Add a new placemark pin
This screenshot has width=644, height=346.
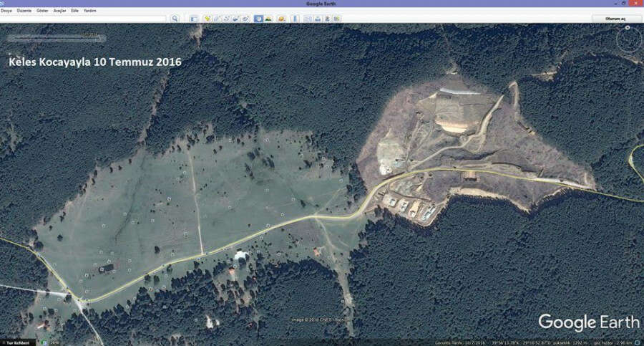click(x=207, y=18)
